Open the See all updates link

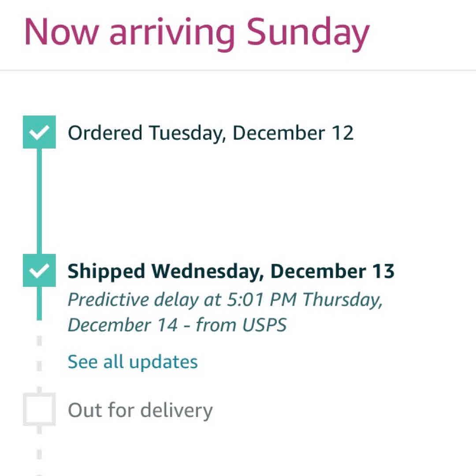pyautogui.click(x=133, y=362)
